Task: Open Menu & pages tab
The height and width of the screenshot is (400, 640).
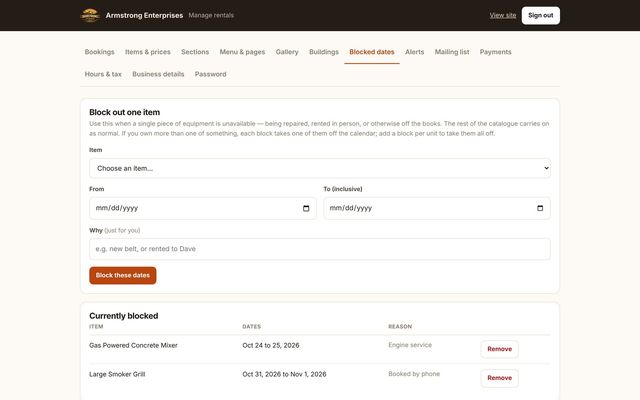Action: click(242, 52)
